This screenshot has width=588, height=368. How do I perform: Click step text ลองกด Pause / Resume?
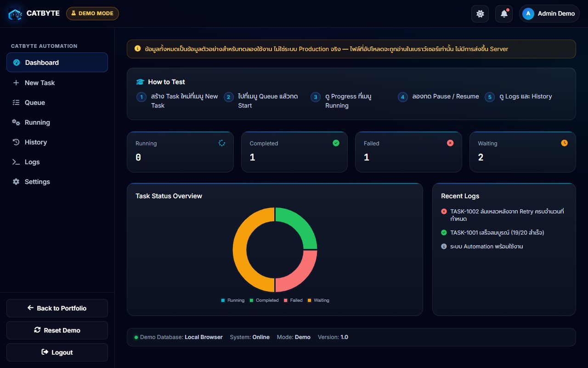coord(446,97)
